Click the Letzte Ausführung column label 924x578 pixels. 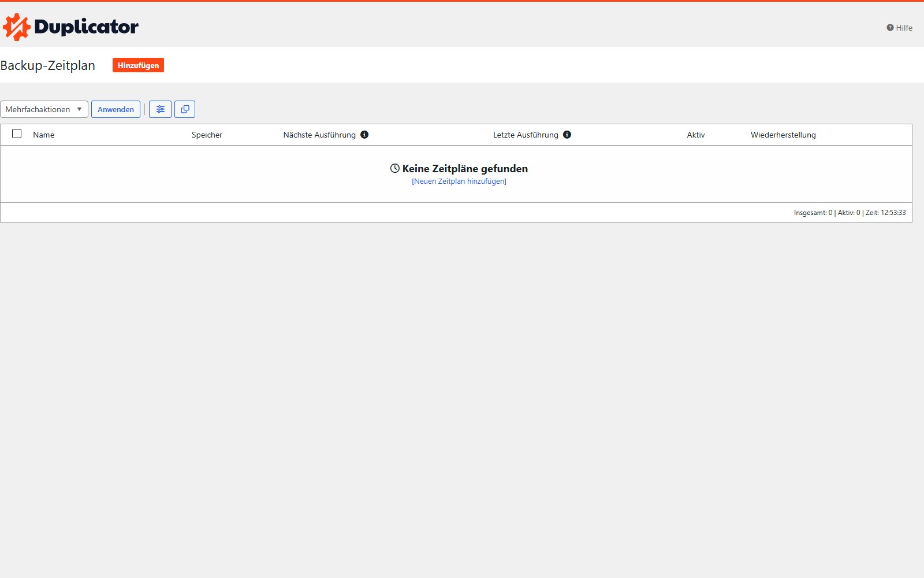[526, 135]
